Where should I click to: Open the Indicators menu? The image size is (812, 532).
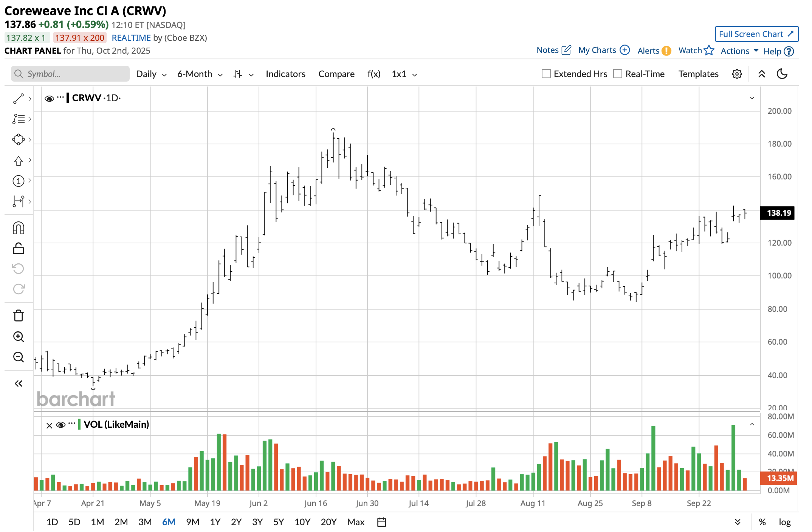coord(285,74)
